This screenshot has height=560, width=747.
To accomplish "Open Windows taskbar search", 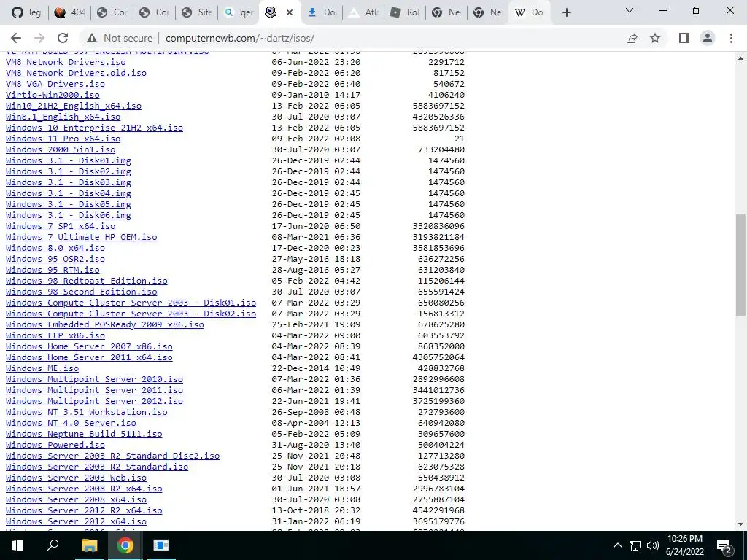I will point(53,545).
